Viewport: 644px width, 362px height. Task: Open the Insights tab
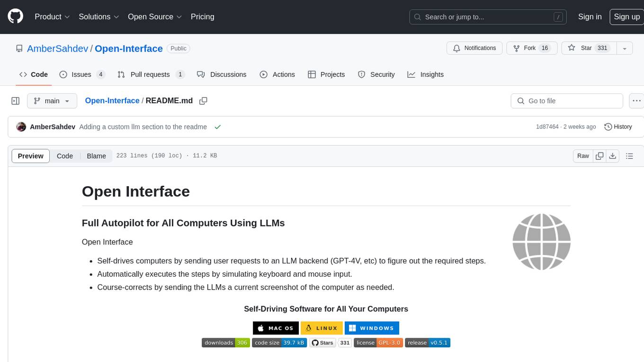click(426, 74)
